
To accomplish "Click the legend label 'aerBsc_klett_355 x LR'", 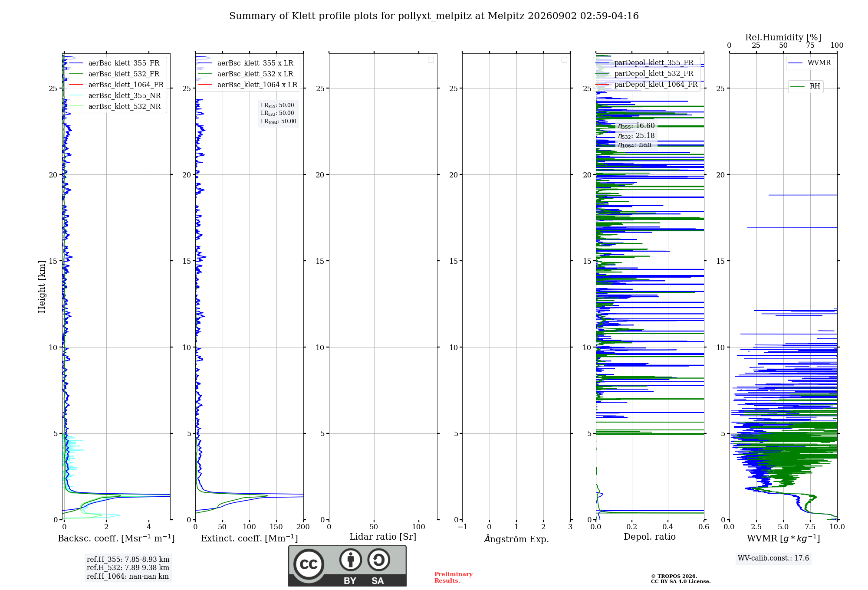I will pos(255,63).
